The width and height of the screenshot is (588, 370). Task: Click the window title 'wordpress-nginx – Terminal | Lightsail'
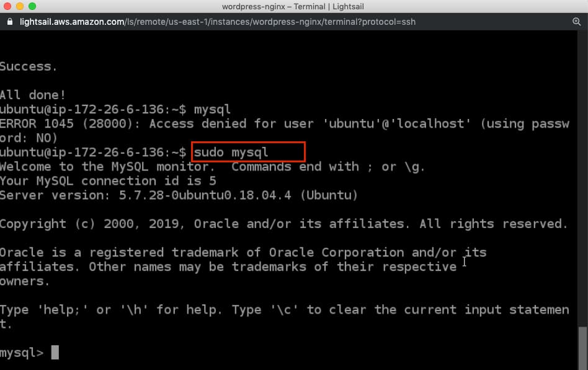click(x=293, y=6)
